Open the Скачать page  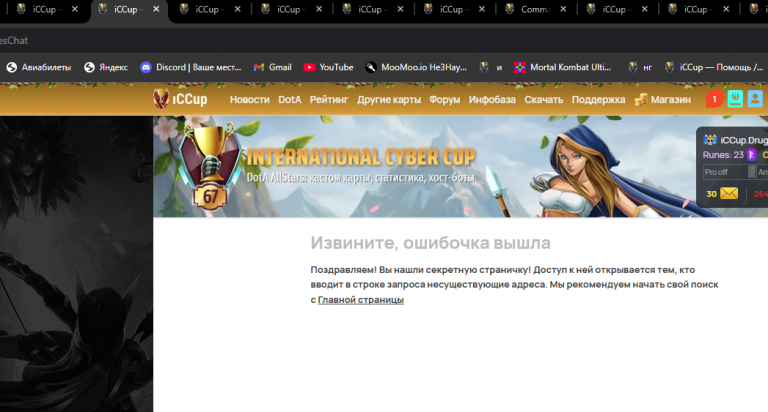[544, 99]
